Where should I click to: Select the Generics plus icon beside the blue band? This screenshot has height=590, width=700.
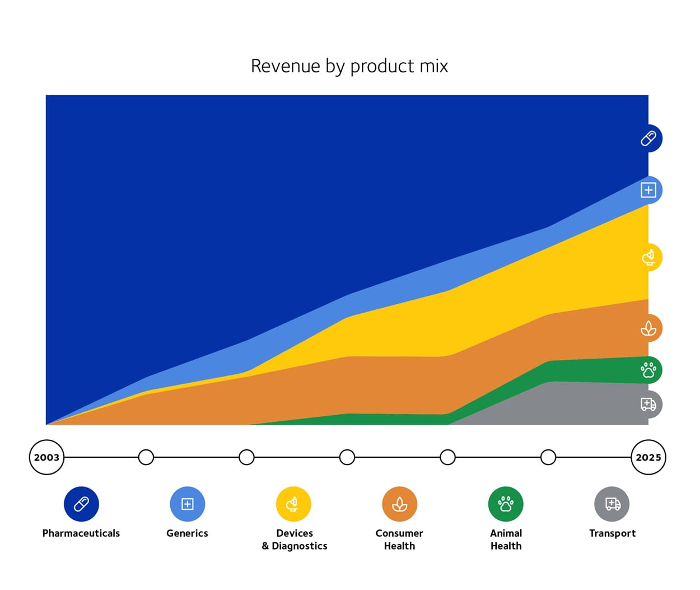[x=649, y=190]
